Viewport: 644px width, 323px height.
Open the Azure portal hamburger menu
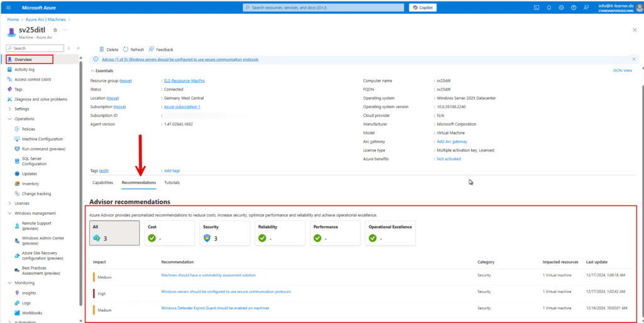pyautogui.click(x=9, y=8)
